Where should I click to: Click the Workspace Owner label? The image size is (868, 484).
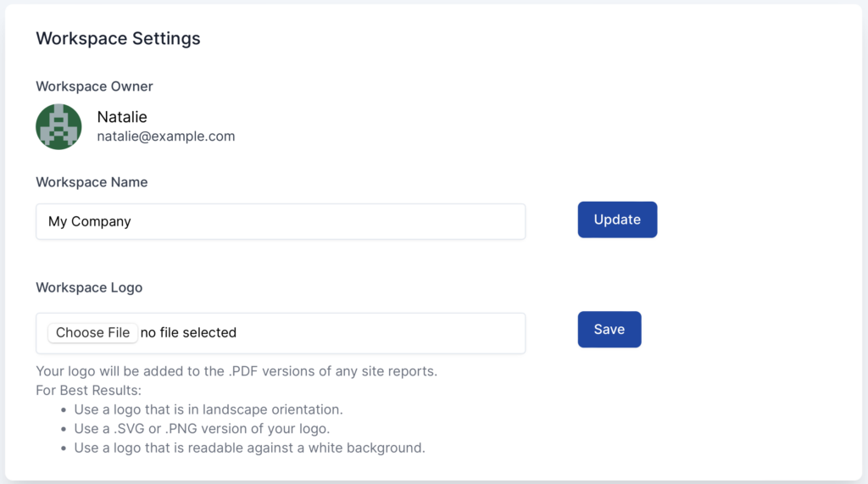click(94, 86)
